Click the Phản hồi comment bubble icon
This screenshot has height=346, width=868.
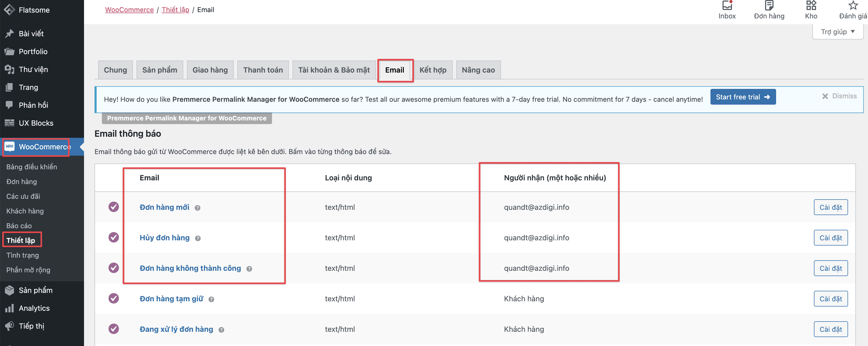point(9,105)
